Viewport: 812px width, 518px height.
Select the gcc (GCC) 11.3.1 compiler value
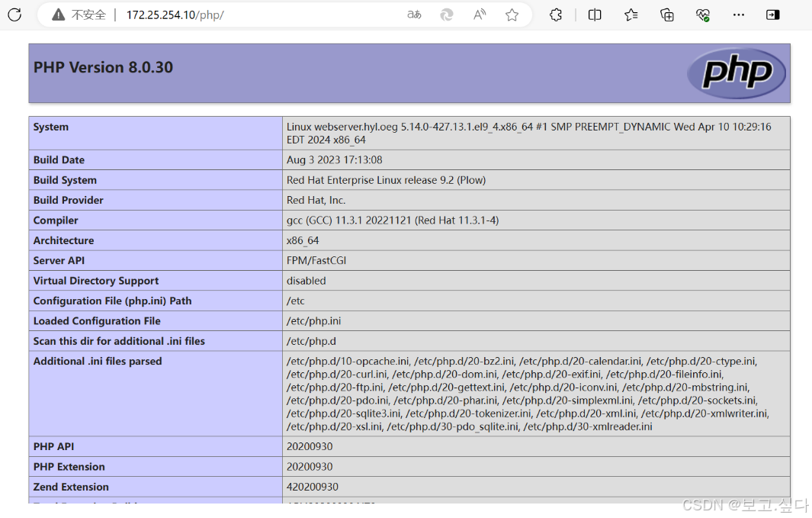coord(393,220)
